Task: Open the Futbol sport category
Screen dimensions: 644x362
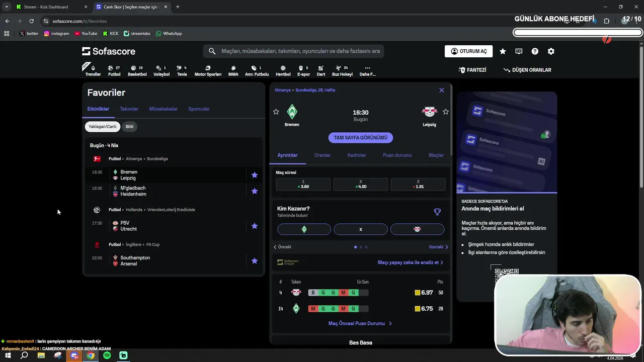Action: 114,71
